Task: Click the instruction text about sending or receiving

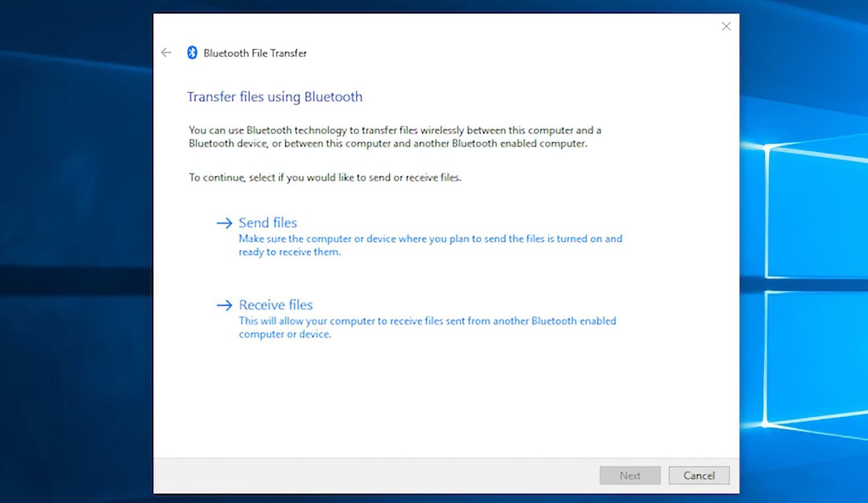Action: [x=325, y=177]
